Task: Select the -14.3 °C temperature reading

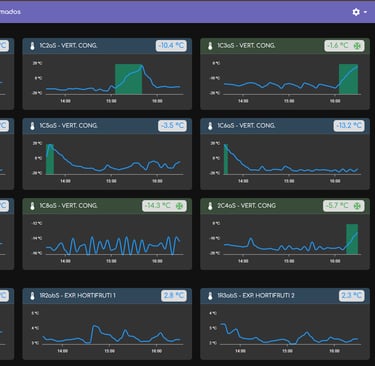Action: point(158,206)
